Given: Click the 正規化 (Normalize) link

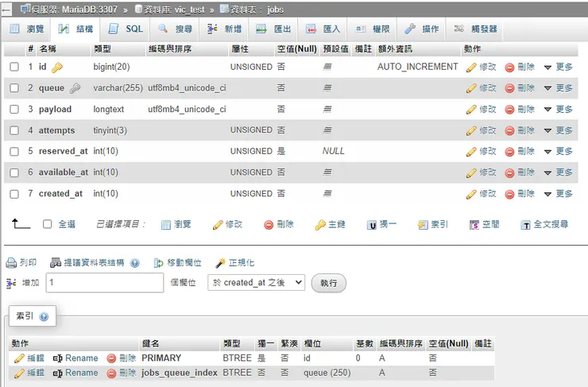Looking at the screenshot, I should (235, 263).
